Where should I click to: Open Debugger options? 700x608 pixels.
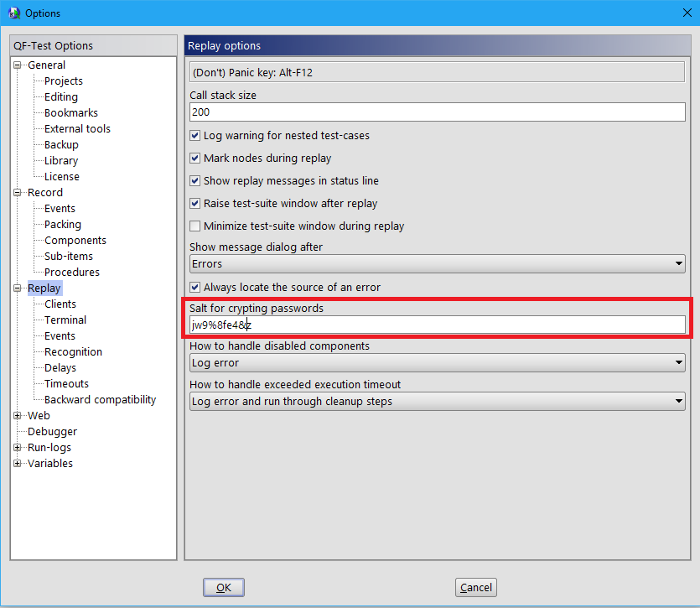click(x=52, y=432)
